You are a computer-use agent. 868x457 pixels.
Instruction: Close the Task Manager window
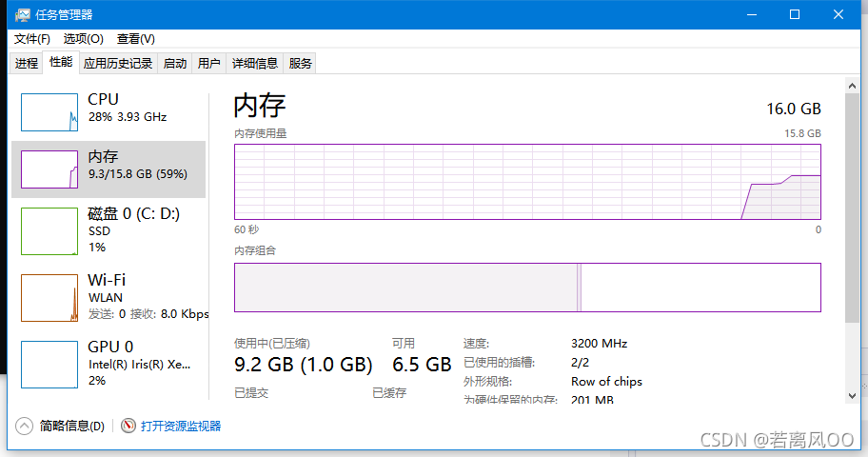[x=838, y=14]
